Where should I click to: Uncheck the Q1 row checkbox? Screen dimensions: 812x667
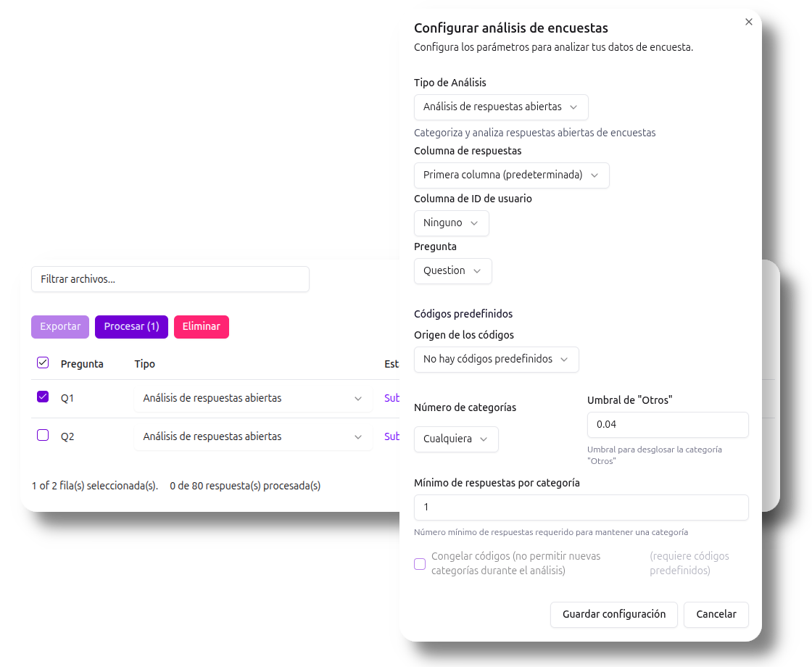(x=43, y=397)
